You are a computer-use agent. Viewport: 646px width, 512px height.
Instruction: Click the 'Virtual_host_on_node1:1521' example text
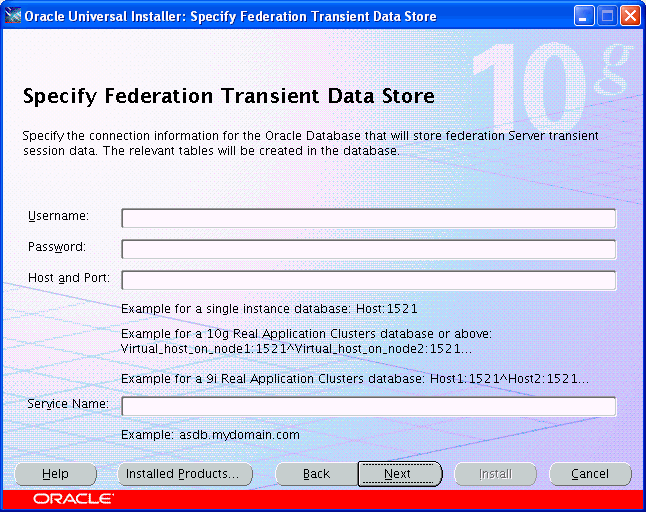[x=297, y=349]
